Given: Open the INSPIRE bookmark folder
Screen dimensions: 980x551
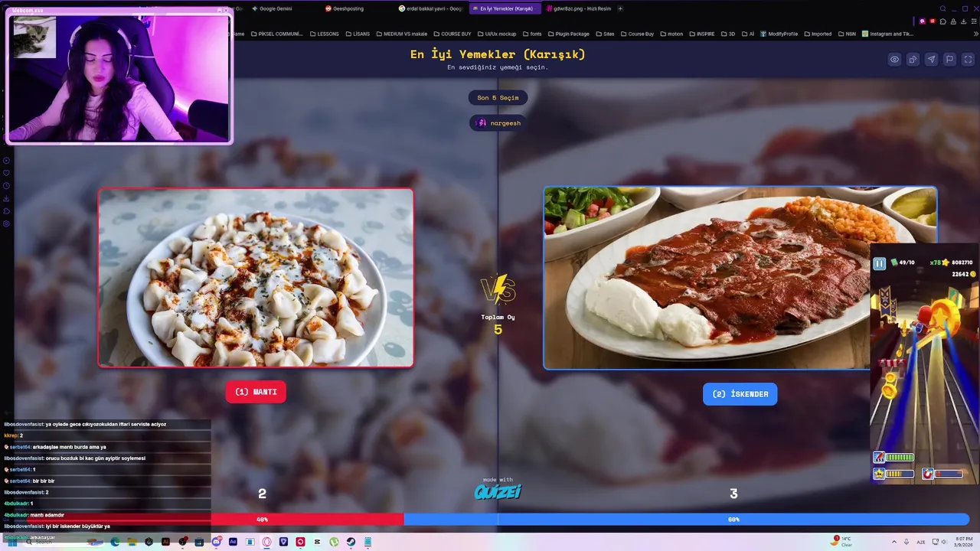Looking at the screenshot, I should pyautogui.click(x=701, y=34).
